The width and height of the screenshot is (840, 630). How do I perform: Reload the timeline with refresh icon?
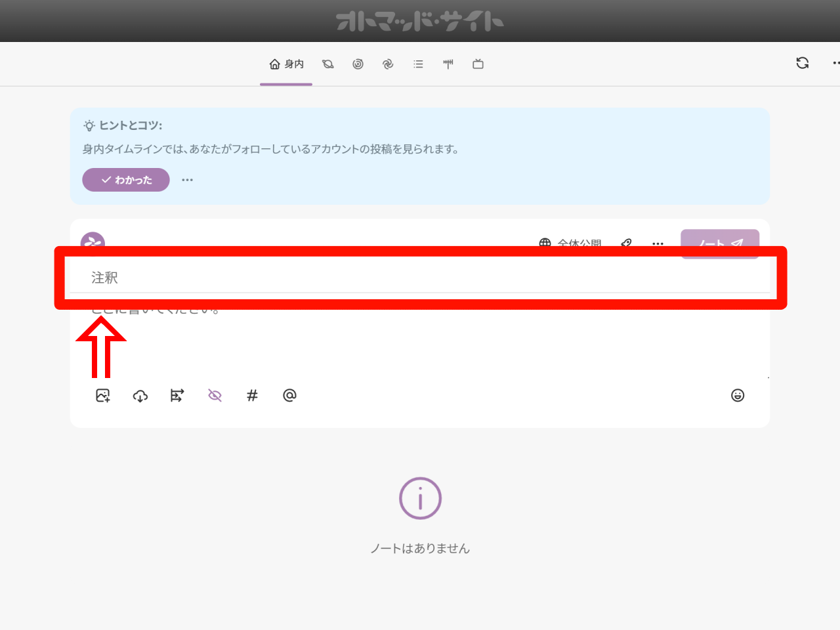pyautogui.click(x=802, y=63)
